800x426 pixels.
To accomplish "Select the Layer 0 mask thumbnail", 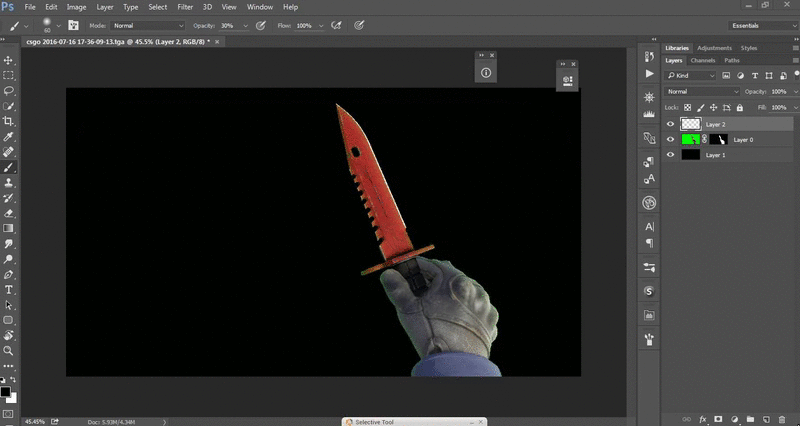I will 718,140.
